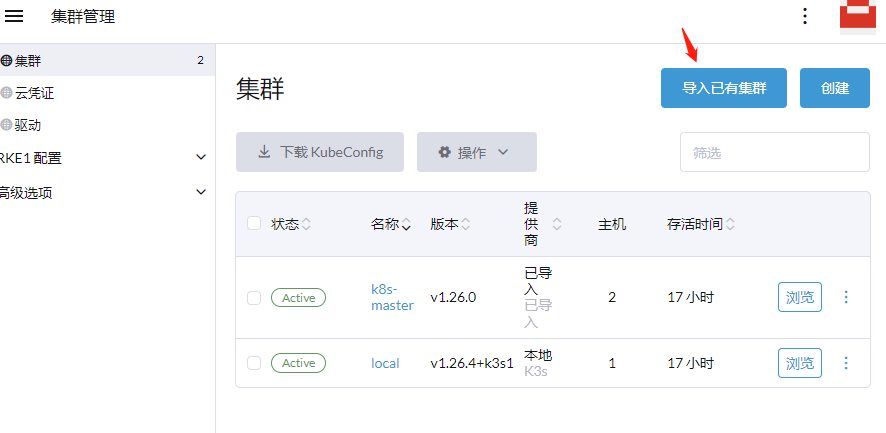886x433 pixels.
Task: Open actions menu for local cluster row
Action: [x=846, y=363]
